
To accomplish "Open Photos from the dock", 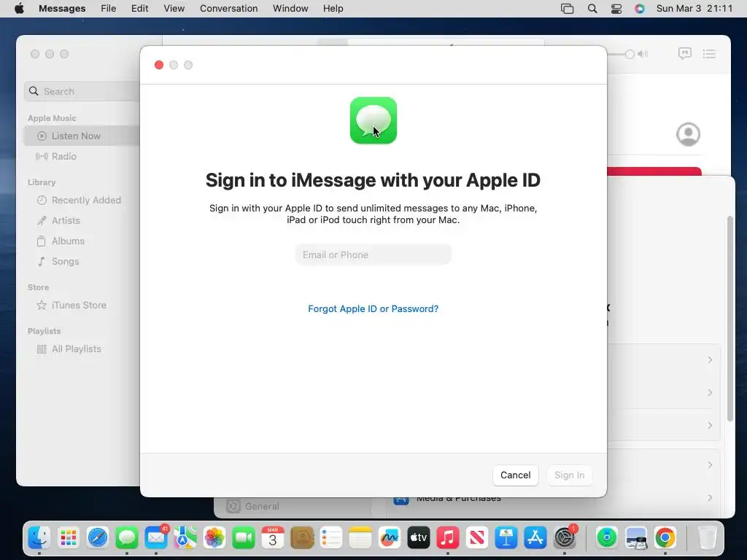I will (214, 538).
